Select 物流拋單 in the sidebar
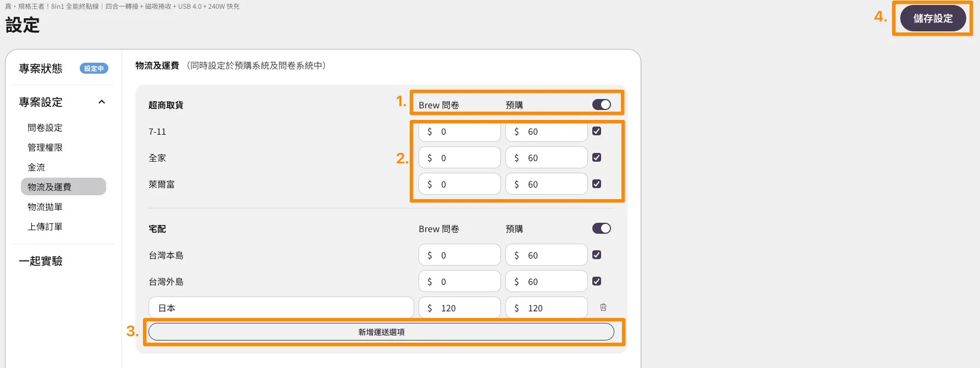 [45, 207]
